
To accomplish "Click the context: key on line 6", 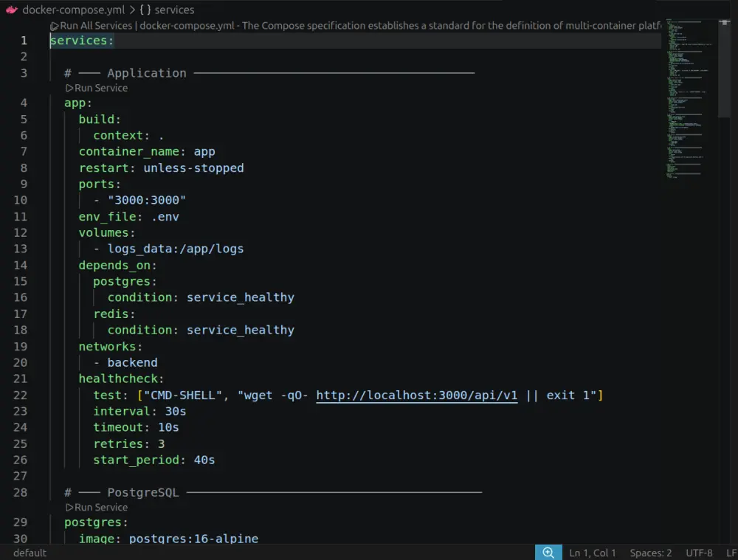I will click(122, 136).
